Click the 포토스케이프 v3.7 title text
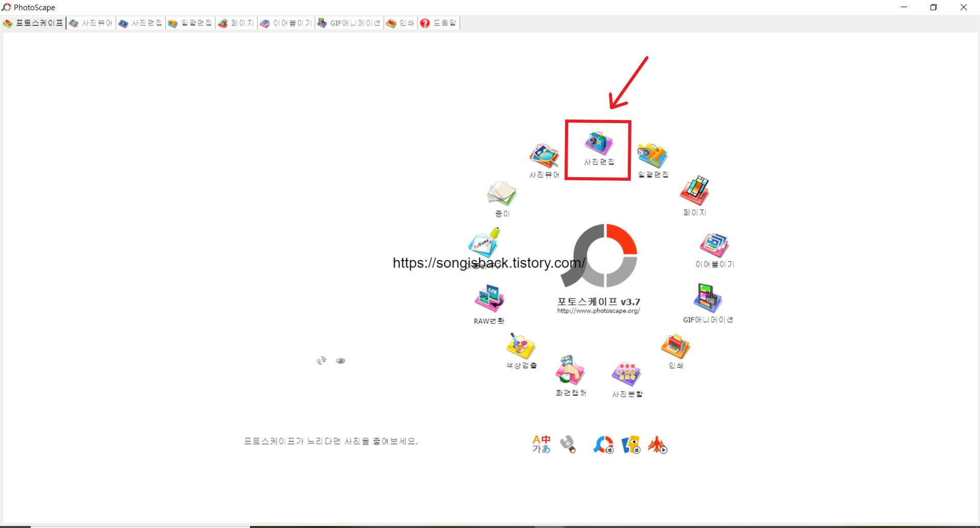The width and height of the screenshot is (980, 528). [598, 301]
